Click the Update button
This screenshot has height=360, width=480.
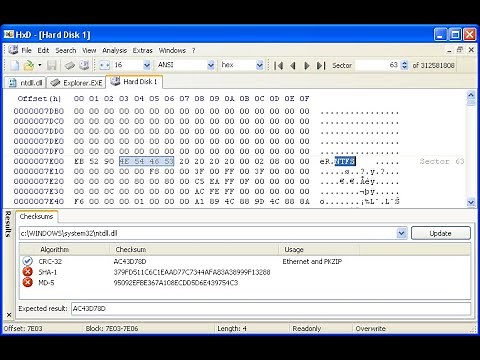click(441, 233)
